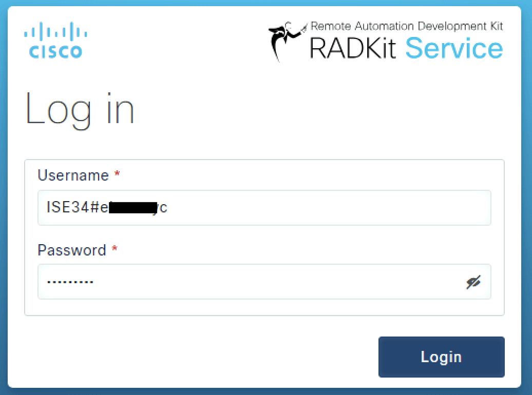Click the lowercase "cisco" wordmark text
The width and height of the screenshot is (532, 395).
(55, 51)
